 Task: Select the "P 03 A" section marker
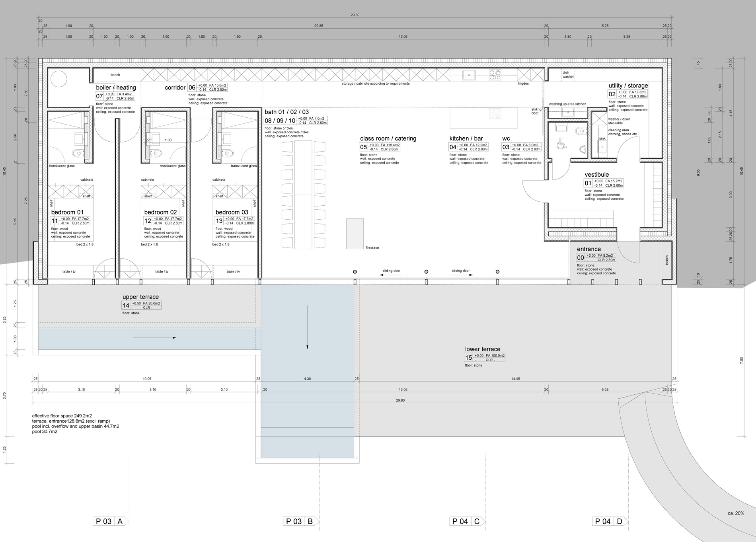[x=111, y=521]
